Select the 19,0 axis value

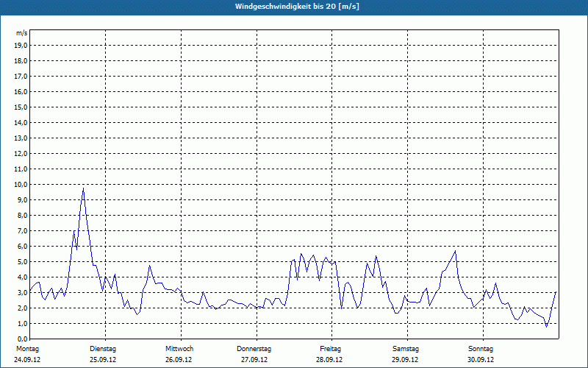pos(21,46)
